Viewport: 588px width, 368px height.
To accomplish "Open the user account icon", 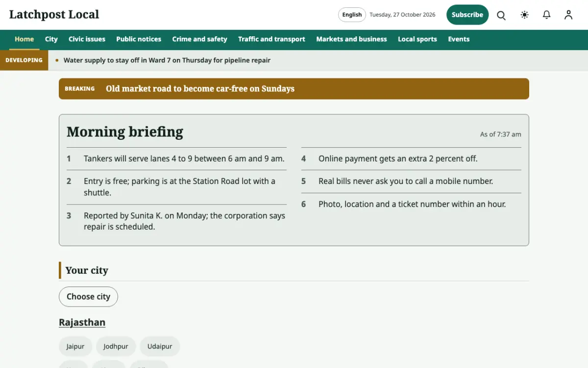I will (568, 15).
